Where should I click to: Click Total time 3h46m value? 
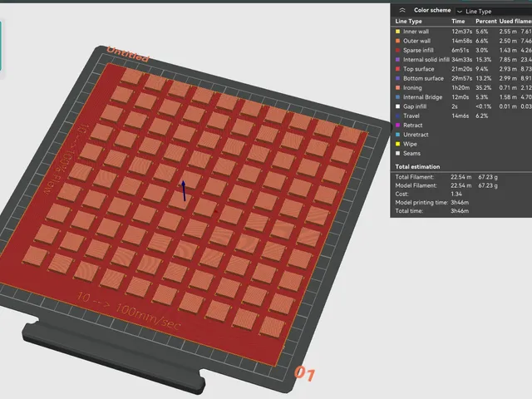pyautogui.click(x=460, y=210)
